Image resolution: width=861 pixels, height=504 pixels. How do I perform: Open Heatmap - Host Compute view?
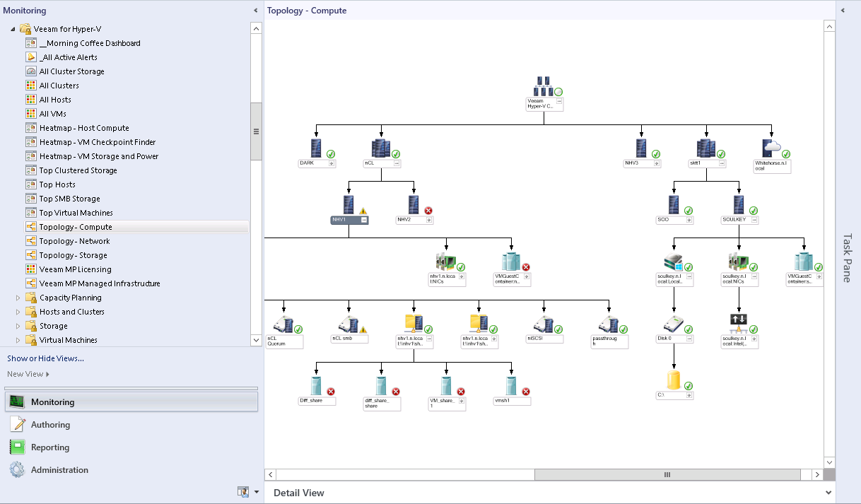(84, 128)
